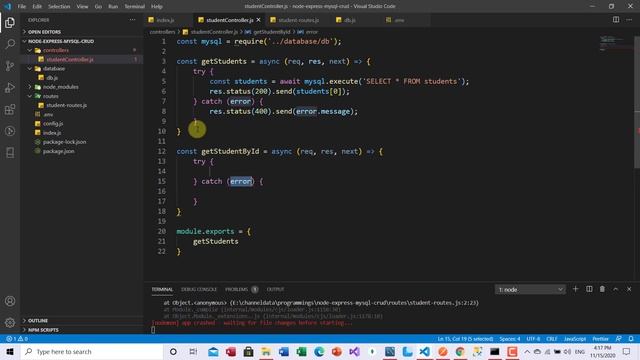Split the editor to the right
This screenshot has width=640, height=360.
click(616, 20)
